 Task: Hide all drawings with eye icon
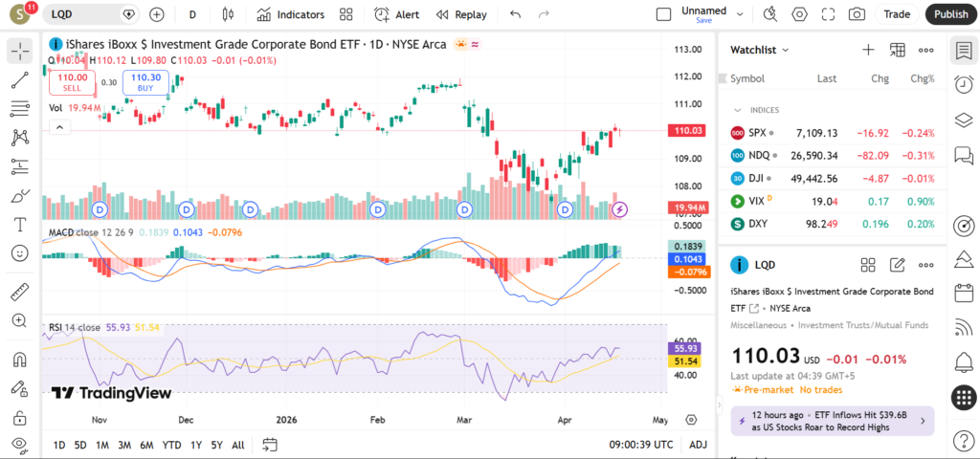(x=19, y=445)
